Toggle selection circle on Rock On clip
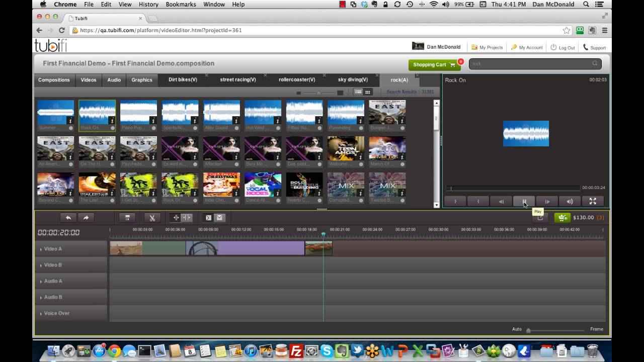Image resolution: width=644 pixels, height=362 pixels. [112, 128]
